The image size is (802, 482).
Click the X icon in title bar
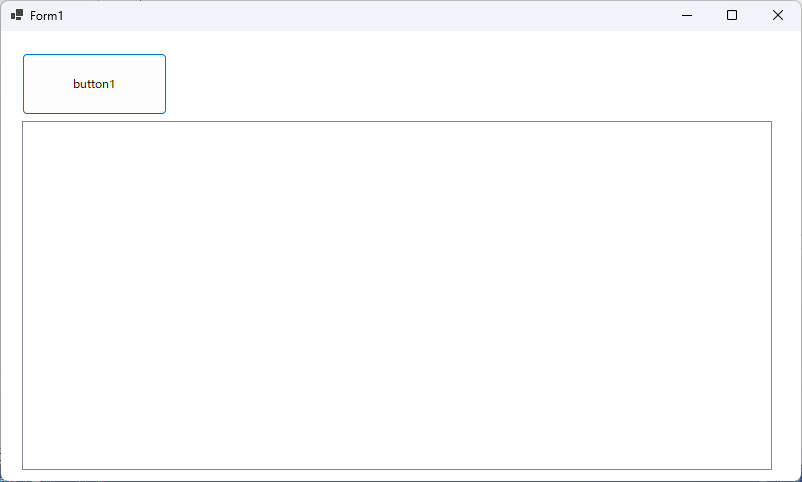point(777,15)
